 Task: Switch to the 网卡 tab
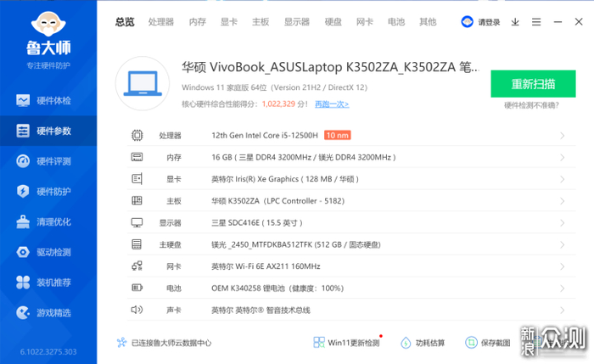[365, 22]
